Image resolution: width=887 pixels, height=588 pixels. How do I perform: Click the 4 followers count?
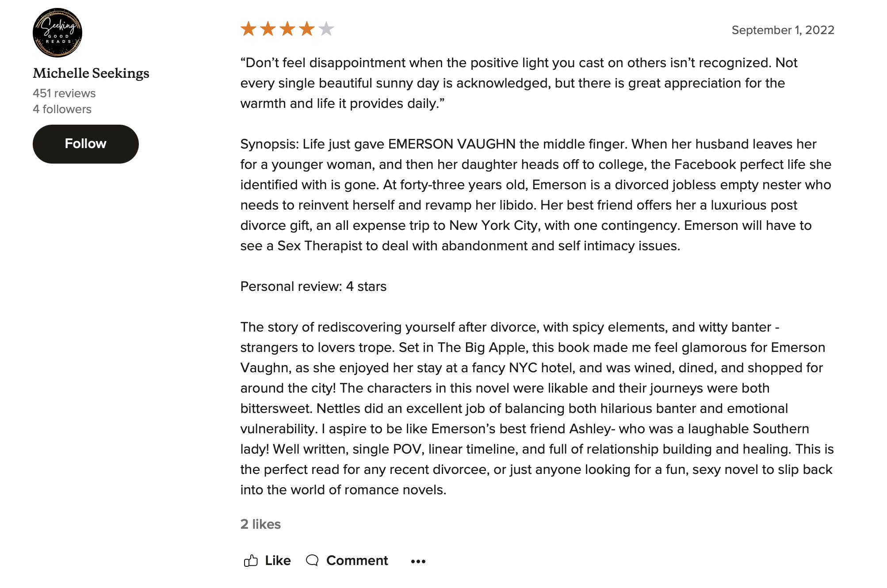(x=62, y=109)
